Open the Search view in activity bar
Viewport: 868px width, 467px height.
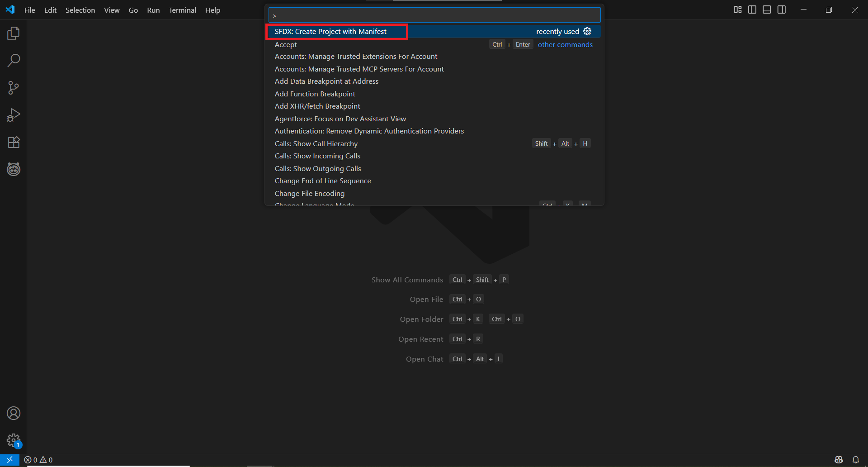pos(14,61)
